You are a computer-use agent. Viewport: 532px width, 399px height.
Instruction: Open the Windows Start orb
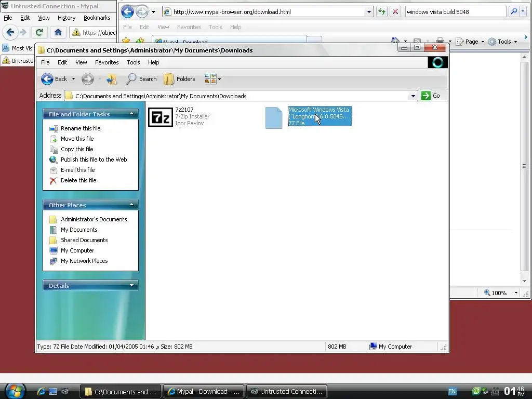(x=15, y=391)
